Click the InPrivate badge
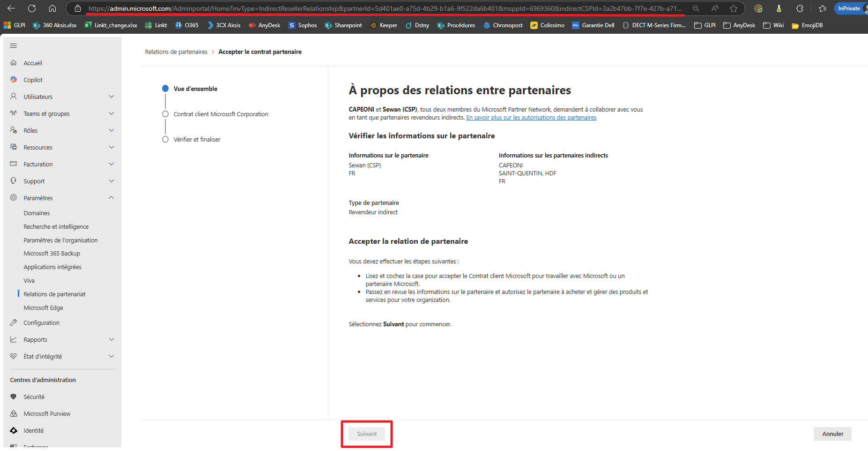Screen dimensions: 868x451 pos(850,8)
